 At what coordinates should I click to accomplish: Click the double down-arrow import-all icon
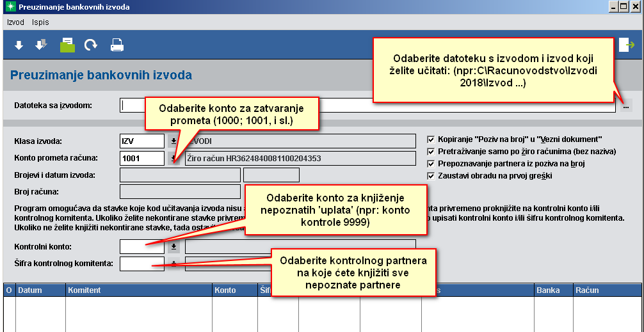point(41,45)
